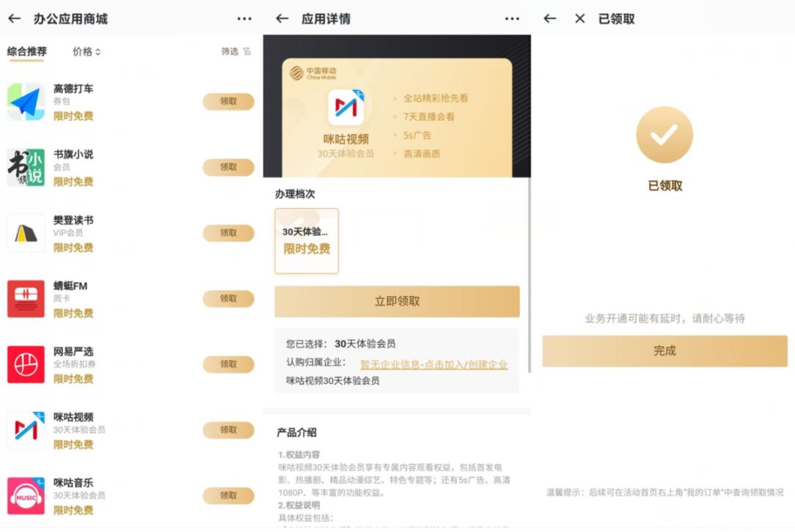Tap the 咪咕视频 logo on the membership card
Screen dimensions: 795x532
point(346,107)
